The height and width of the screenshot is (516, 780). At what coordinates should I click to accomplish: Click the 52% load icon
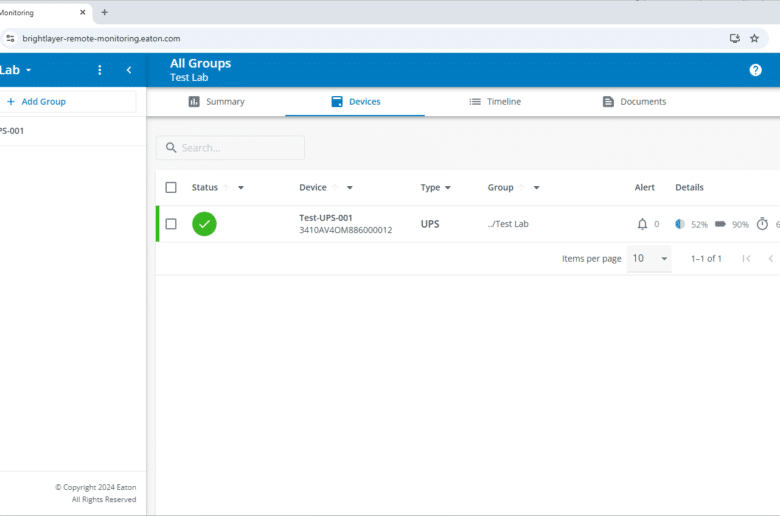tap(680, 224)
